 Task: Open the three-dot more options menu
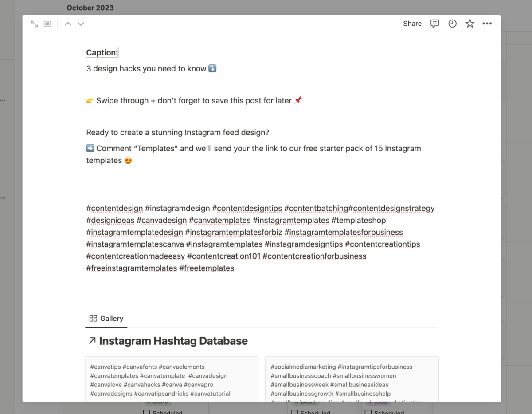coord(487,24)
